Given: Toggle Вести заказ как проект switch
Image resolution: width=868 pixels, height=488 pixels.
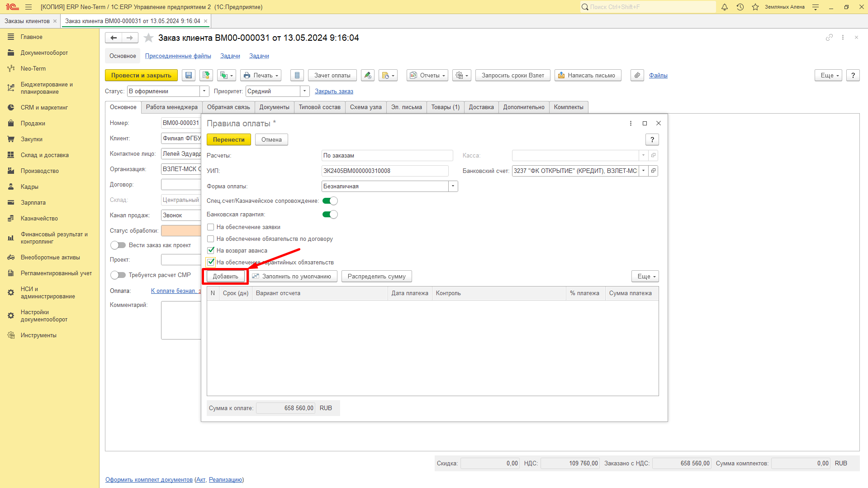Looking at the screenshot, I should click(x=118, y=245).
